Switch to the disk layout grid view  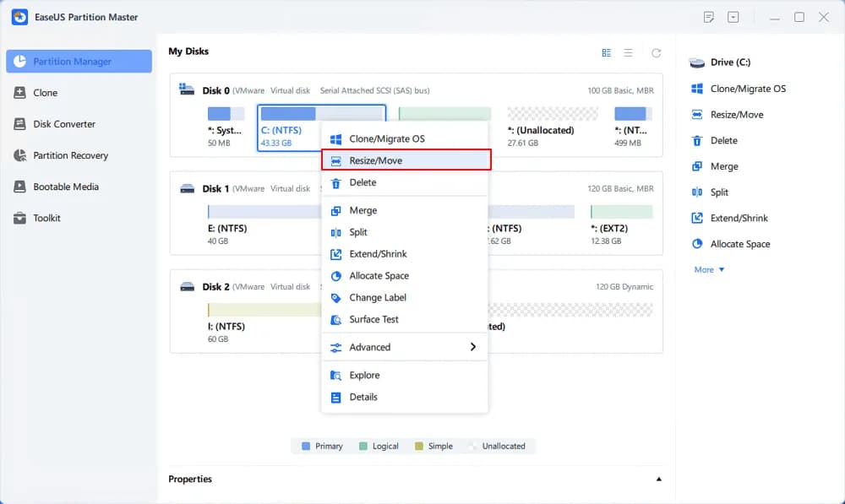pyautogui.click(x=606, y=52)
